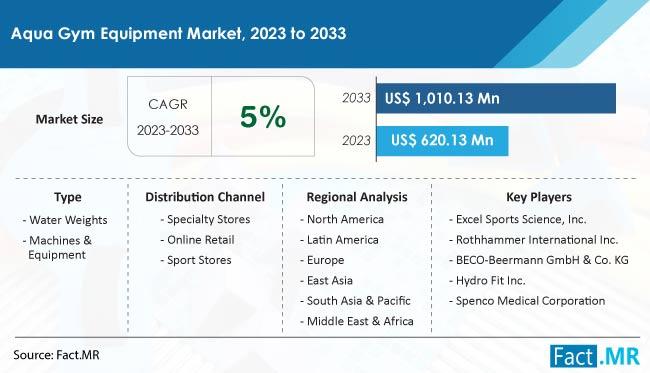Click the Market Size label

pyautogui.click(x=69, y=119)
